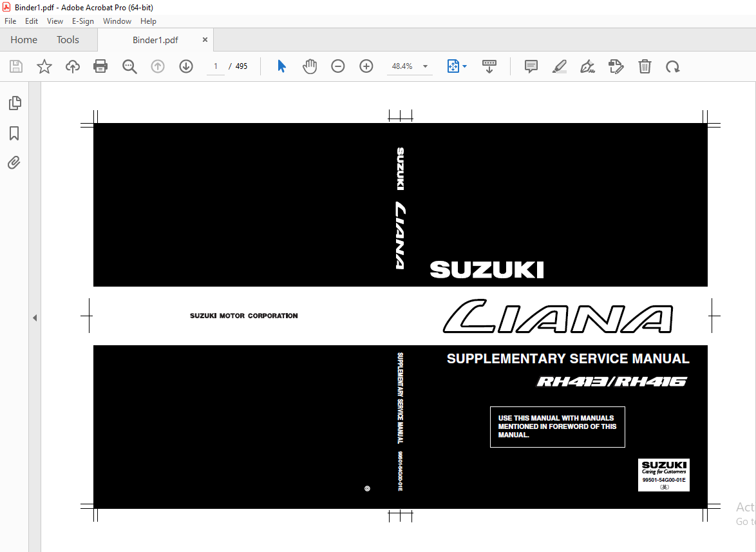Open the Bookmarks panel

pos(14,133)
